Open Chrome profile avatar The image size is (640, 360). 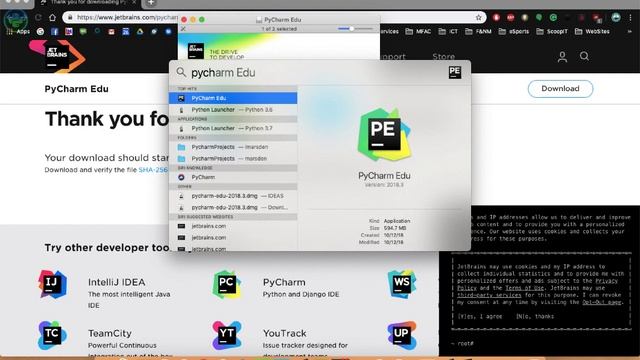[616, 17]
